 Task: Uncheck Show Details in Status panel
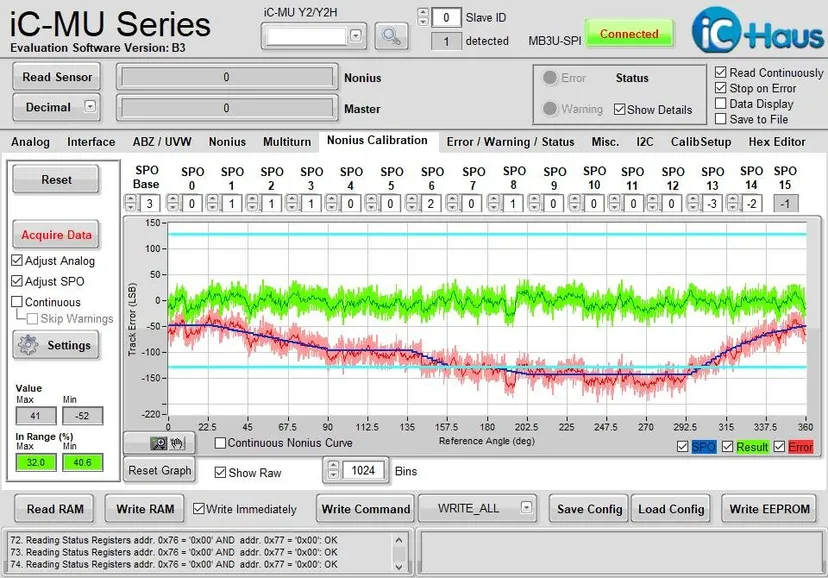coord(619,109)
